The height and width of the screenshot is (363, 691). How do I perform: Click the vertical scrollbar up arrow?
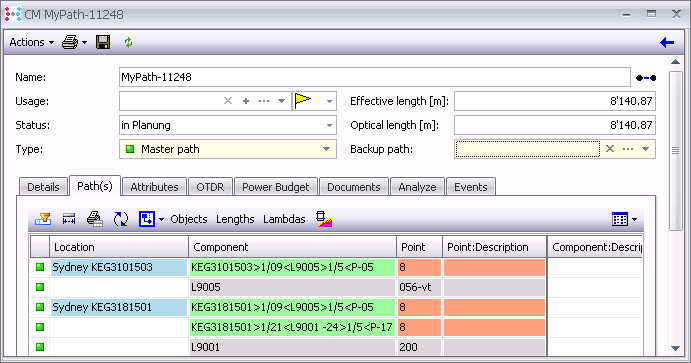(x=675, y=62)
